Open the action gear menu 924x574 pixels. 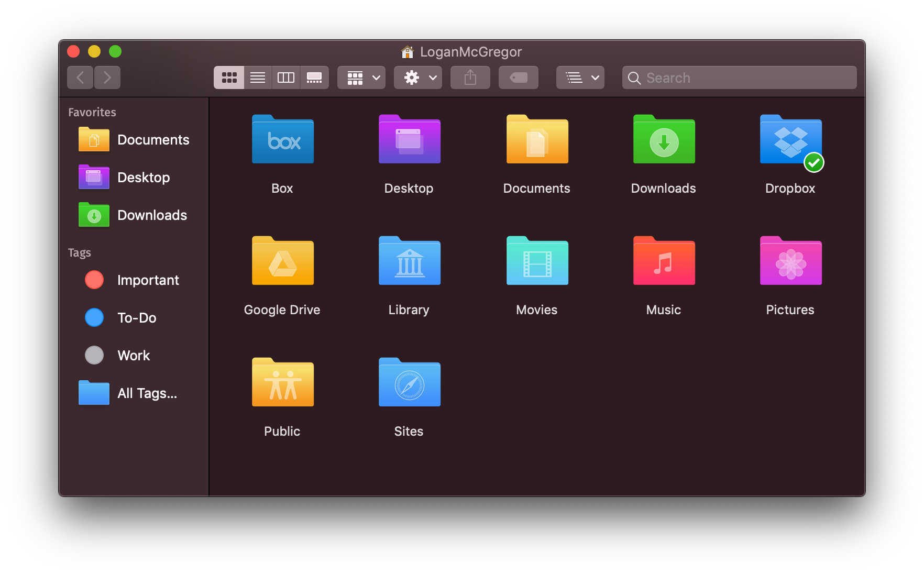click(417, 77)
